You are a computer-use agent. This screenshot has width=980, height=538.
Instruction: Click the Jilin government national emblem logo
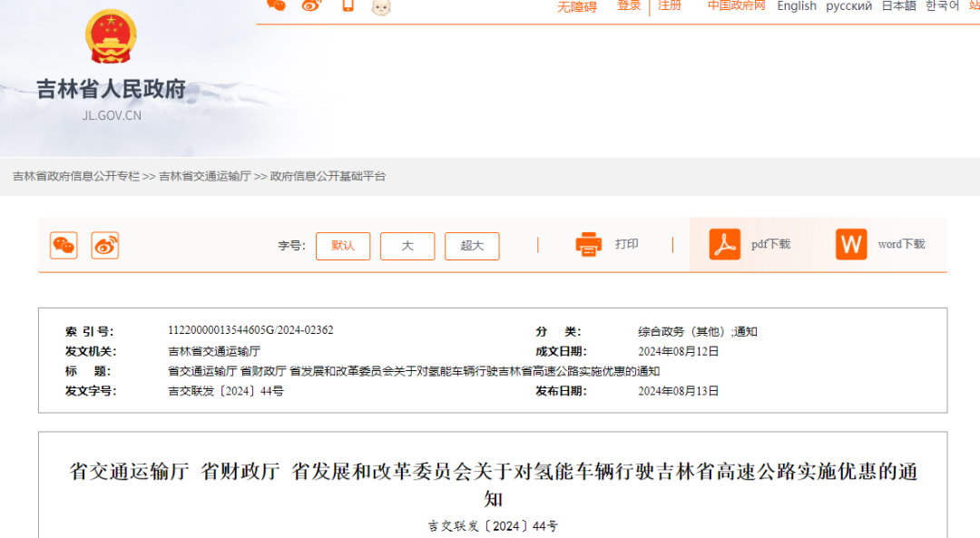pos(111,37)
